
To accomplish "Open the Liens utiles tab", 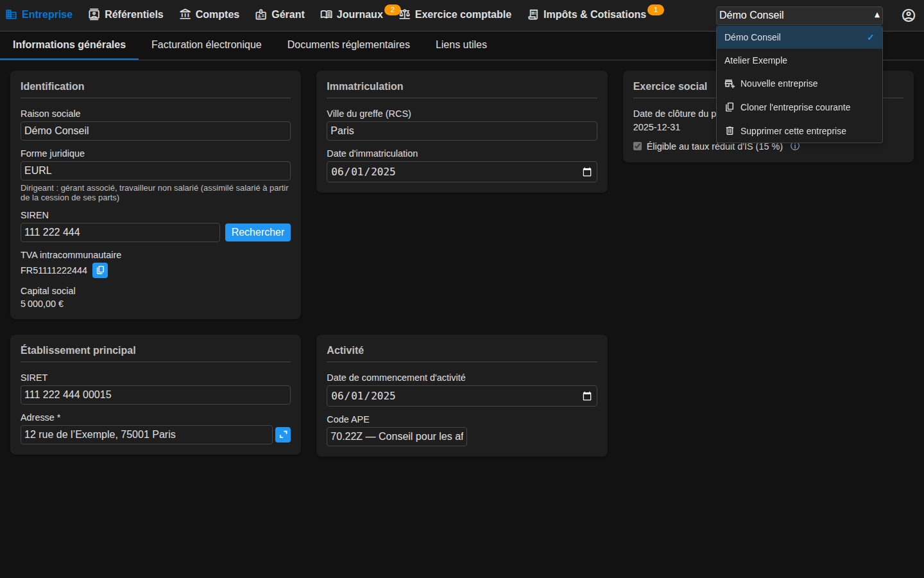I will click(x=461, y=45).
